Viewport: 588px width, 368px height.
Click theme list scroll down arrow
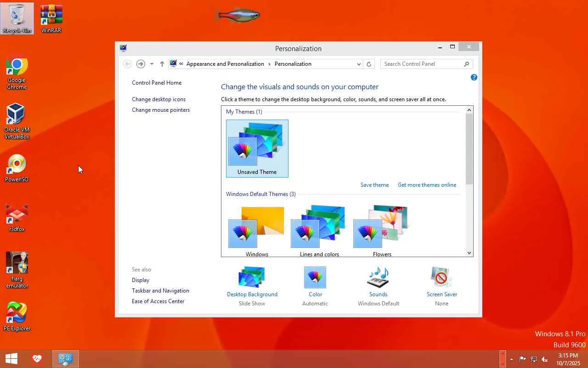point(469,253)
